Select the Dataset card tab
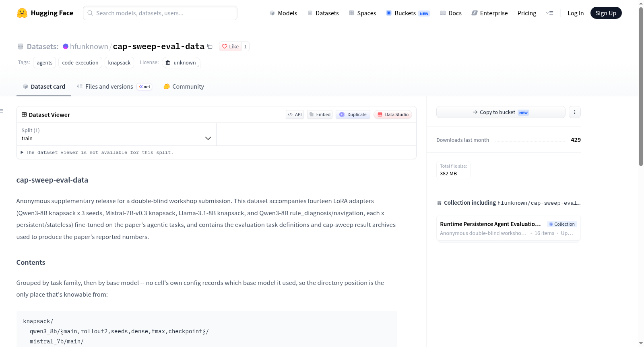The image size is (644, 347). click(x=44, y=87)
